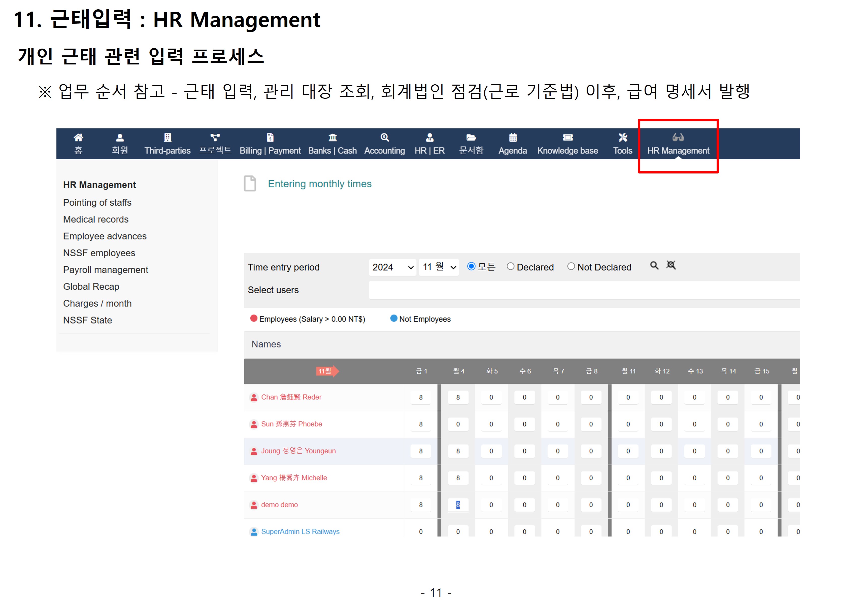
Task: Open Pointing of staffs menu item
Action: click(x=97, y=203)
